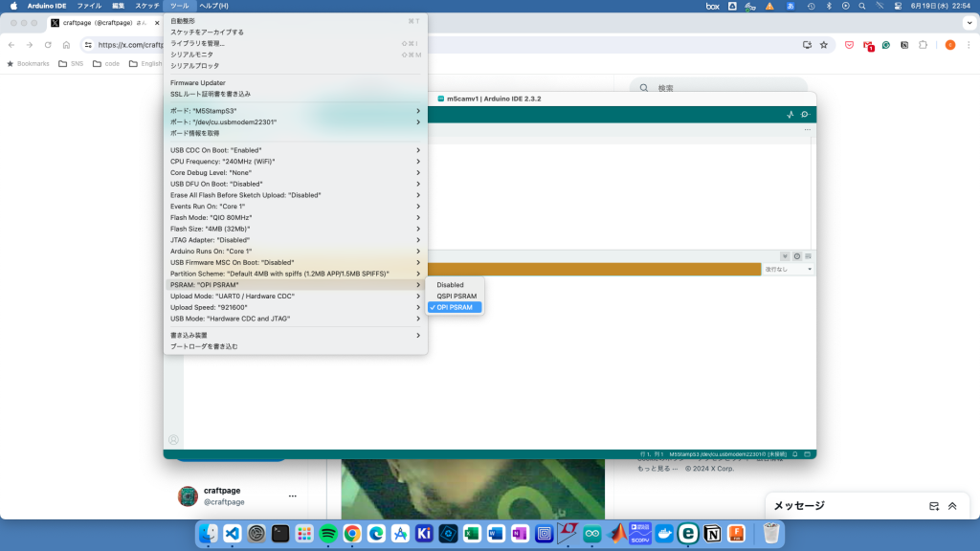Open Spotify from the Dock
Image resolution: width=980 pixels, height=551 pixels.
pos(328,534)
